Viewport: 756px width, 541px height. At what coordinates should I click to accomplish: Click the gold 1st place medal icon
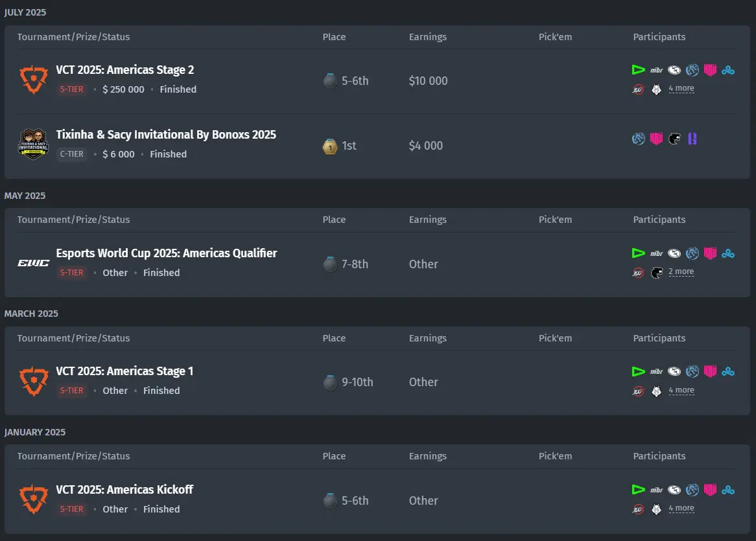[x=330, y=146]
